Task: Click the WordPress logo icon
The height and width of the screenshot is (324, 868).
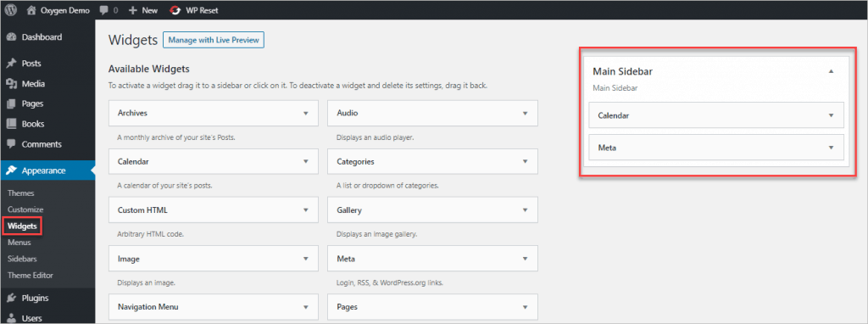Action: point(10,10)
